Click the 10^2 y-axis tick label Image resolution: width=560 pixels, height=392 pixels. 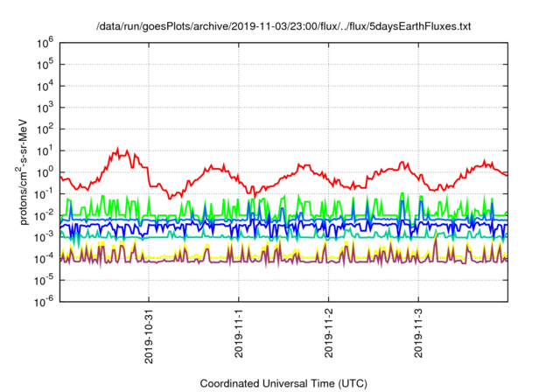coord(45,129)
